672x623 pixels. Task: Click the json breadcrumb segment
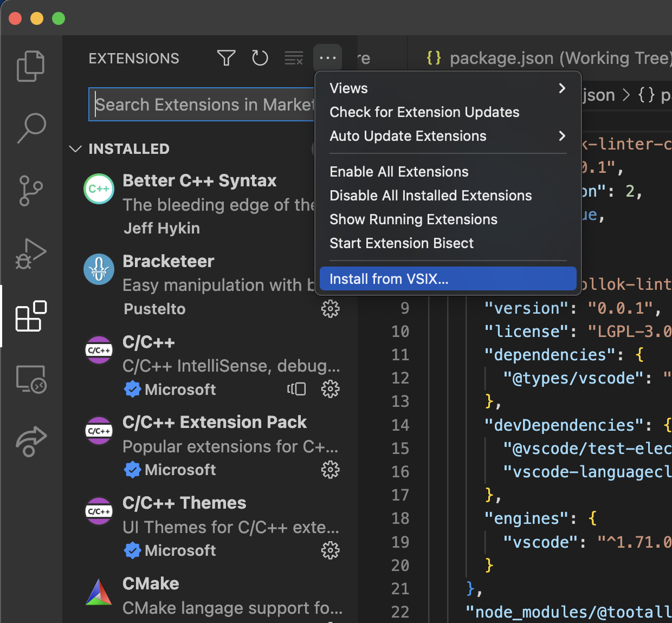click(598, 95)
